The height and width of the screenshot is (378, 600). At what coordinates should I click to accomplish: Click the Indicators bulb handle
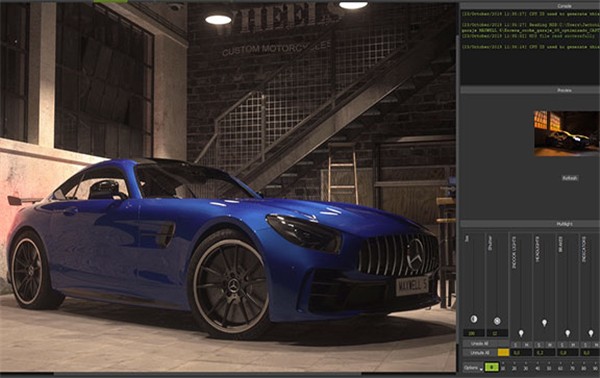click(x=591, y=333)
